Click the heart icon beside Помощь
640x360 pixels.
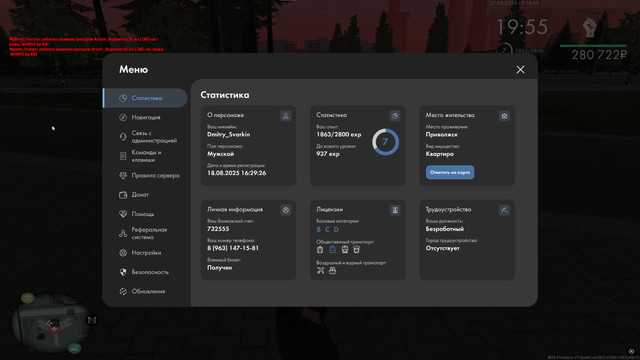tap(123, 214)
